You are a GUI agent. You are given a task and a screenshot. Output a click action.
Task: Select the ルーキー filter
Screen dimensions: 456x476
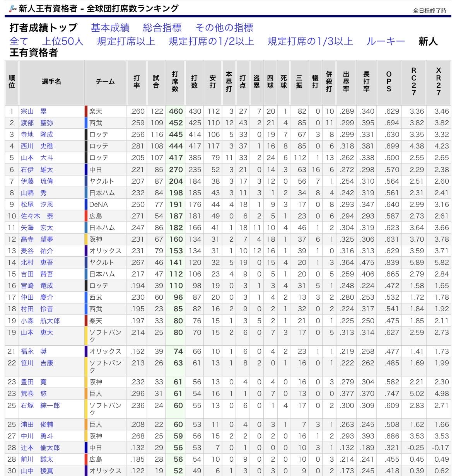tap(386, 41)
